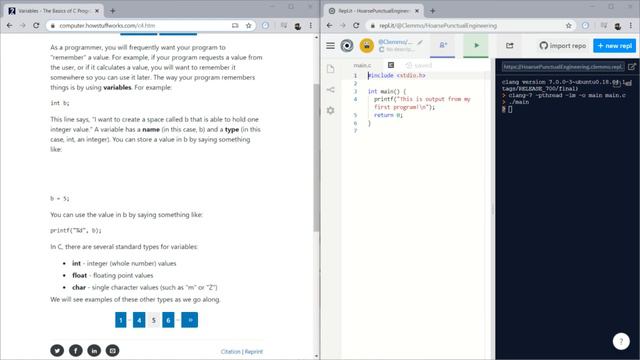Reload the Repl.it page

[356, 25]
